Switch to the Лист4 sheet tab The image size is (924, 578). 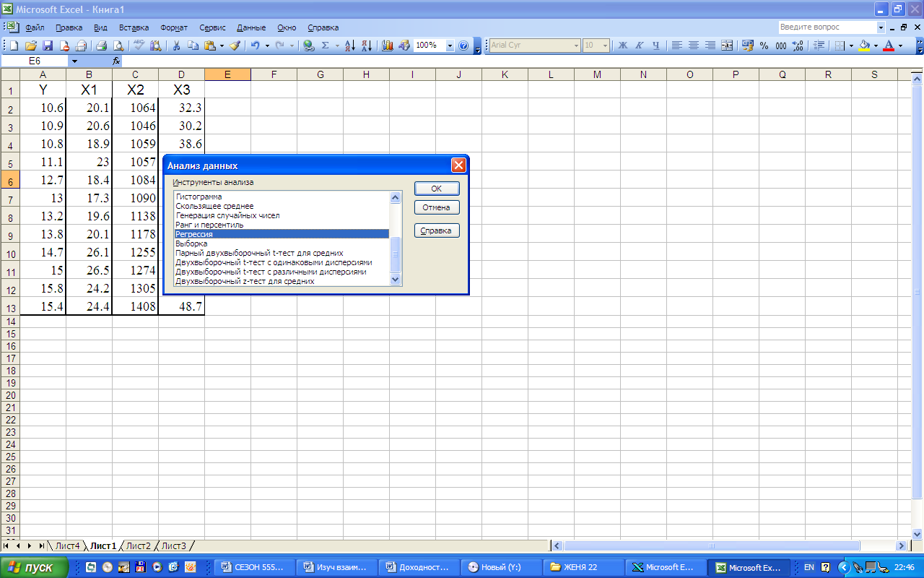[67, 546]
